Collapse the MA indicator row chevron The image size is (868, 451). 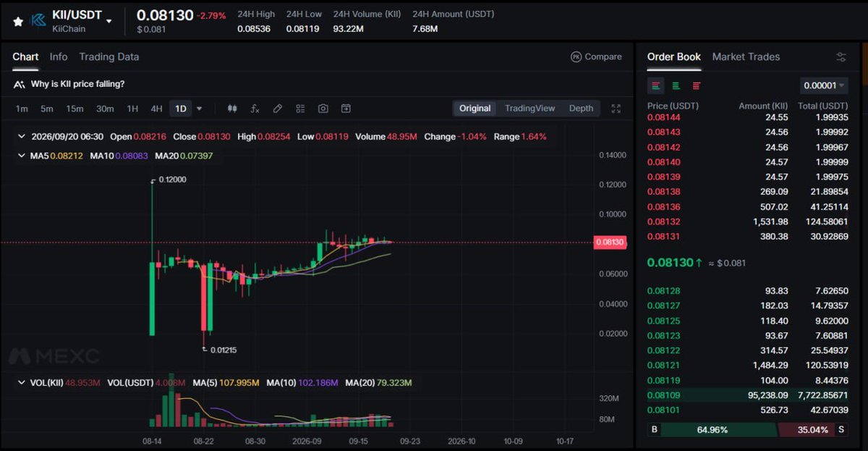click(22, 156)
